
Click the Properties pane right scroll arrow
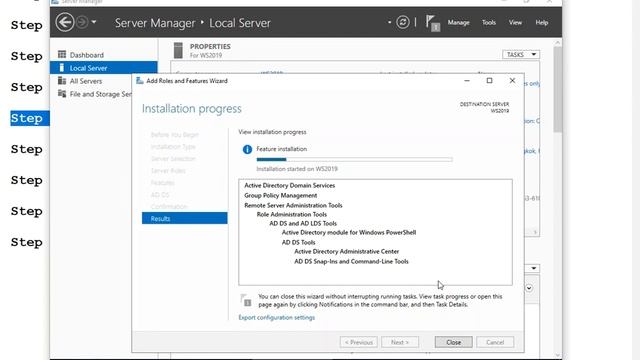535,232
